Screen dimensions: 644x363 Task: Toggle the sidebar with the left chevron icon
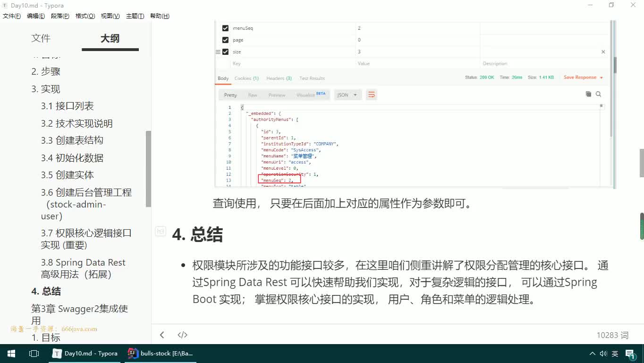click(x=162, y=335)
